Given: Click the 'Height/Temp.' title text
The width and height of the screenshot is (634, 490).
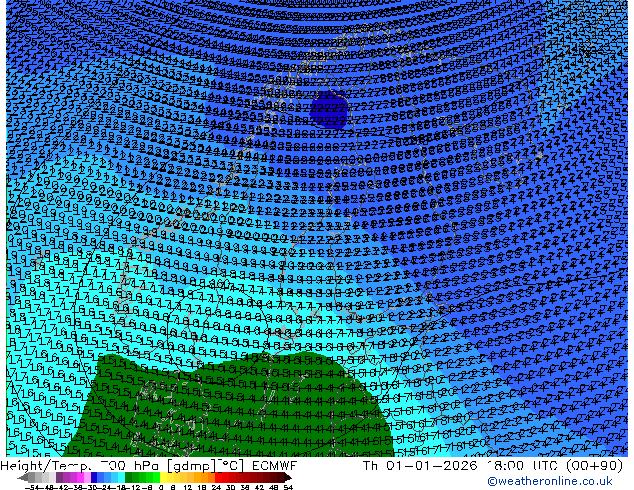Looking at the screenshot, I should pos(48,466).
